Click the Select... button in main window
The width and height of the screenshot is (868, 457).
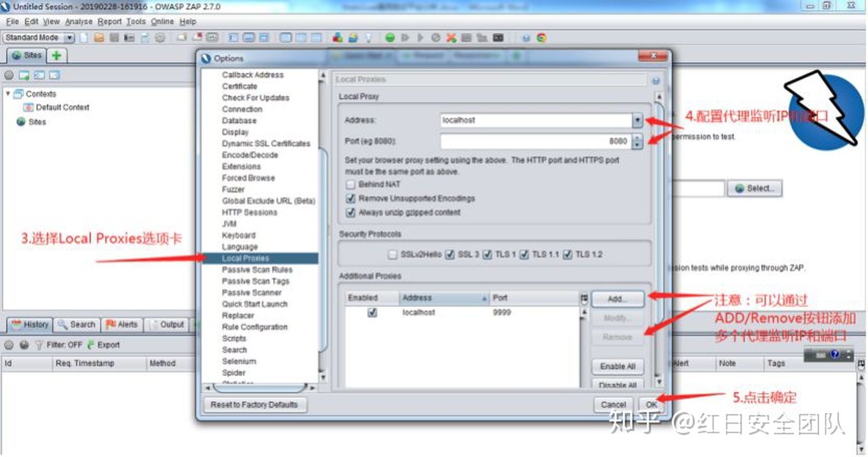click(755, 189)
